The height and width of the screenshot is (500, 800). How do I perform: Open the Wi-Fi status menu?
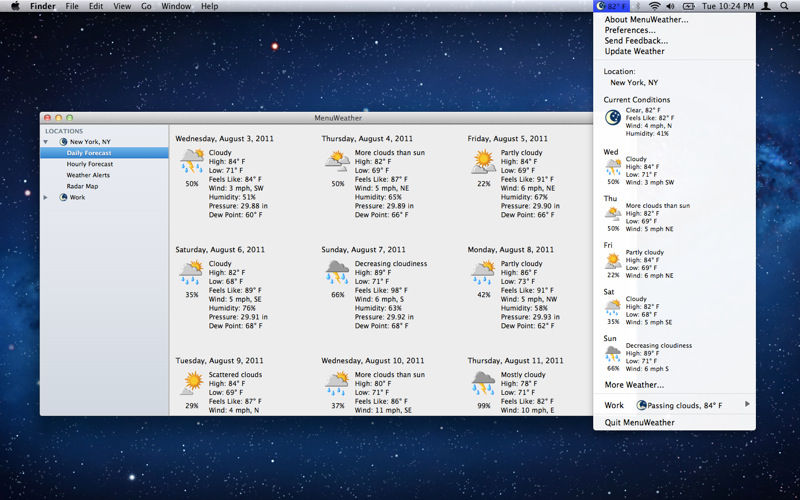coord(655,6)
